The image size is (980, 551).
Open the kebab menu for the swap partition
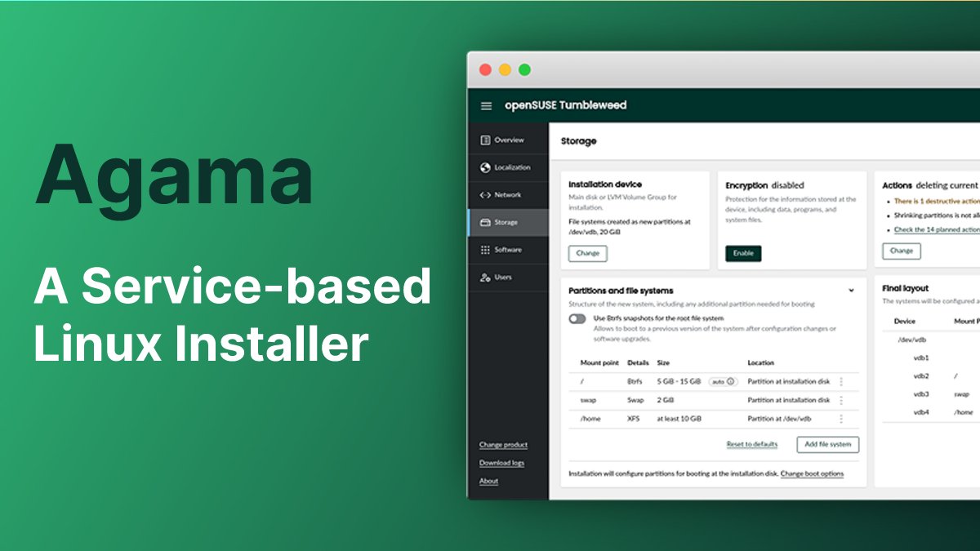(840, 399)
